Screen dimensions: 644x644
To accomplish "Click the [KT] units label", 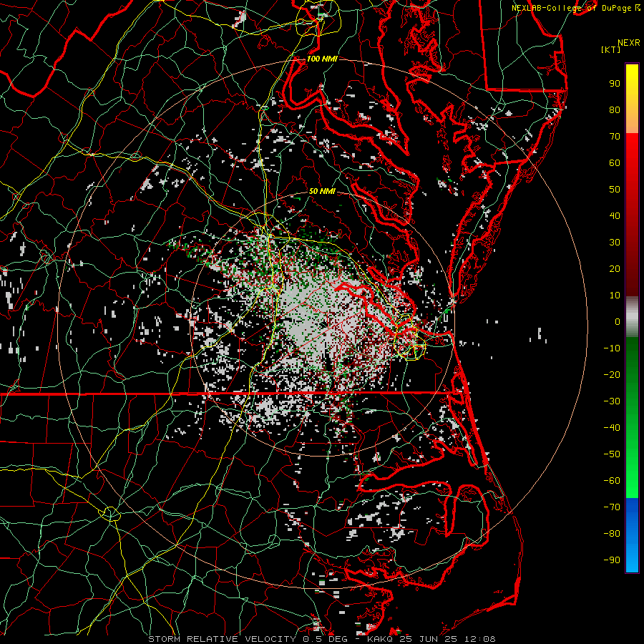I will (610, 49).
